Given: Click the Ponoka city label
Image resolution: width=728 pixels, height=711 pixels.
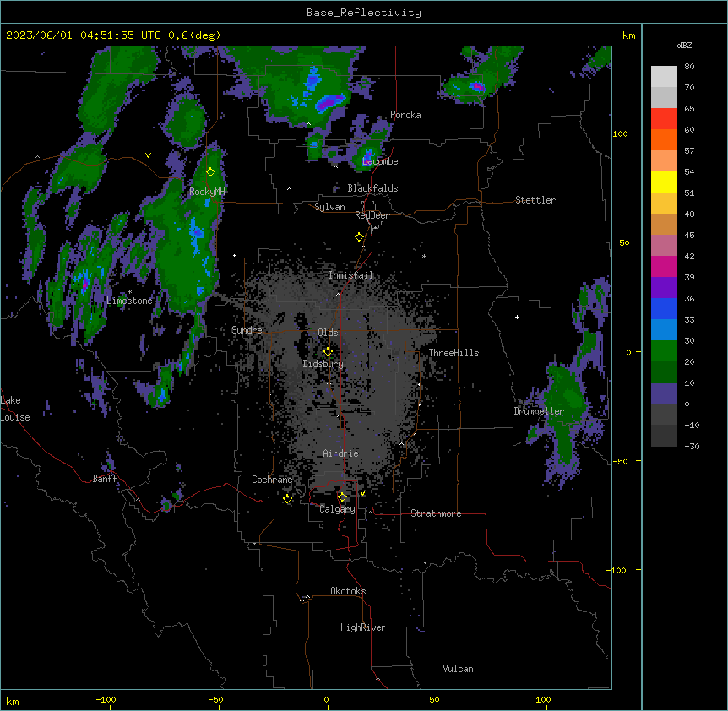Looking at the screenshot, I should [x=405, y=115].
